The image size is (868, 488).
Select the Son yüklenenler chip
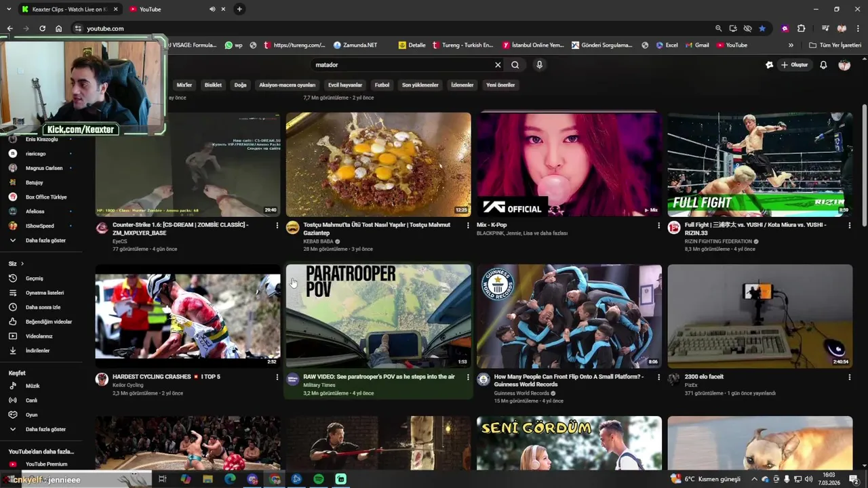point(420,85)
